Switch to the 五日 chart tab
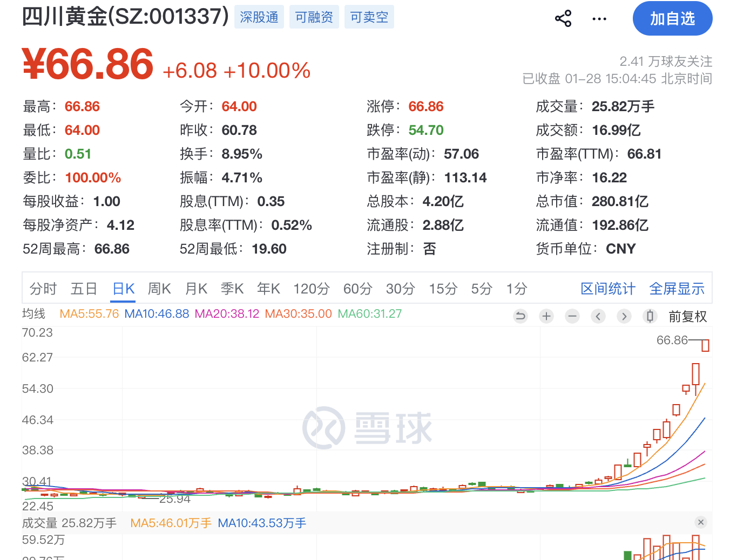Screen dimensions: 730x560 [x=84, y=289]
